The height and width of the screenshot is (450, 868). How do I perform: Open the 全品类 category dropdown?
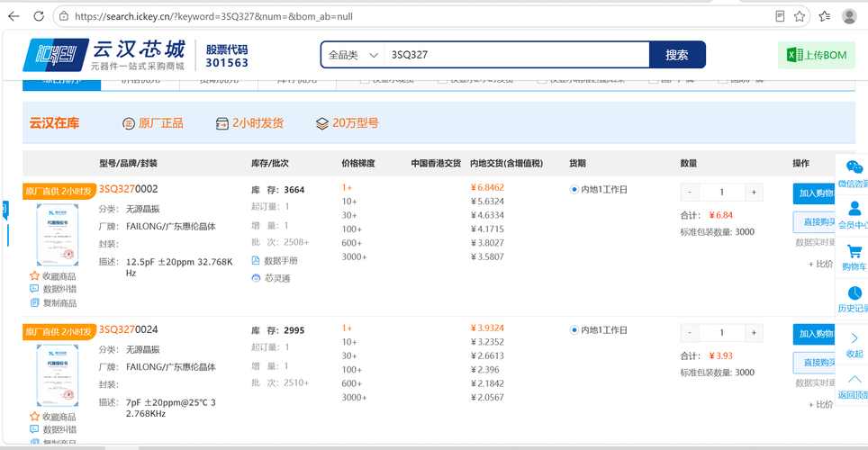click(x=353, y=55)
